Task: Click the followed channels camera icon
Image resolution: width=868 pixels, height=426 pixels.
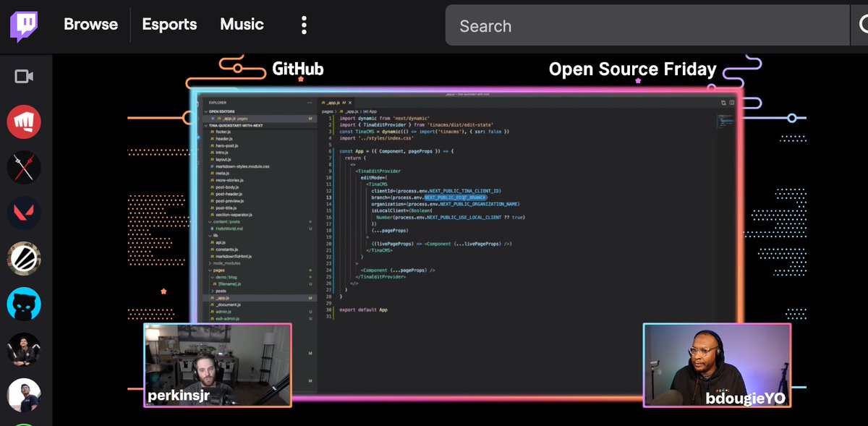Action: point(25,77)
